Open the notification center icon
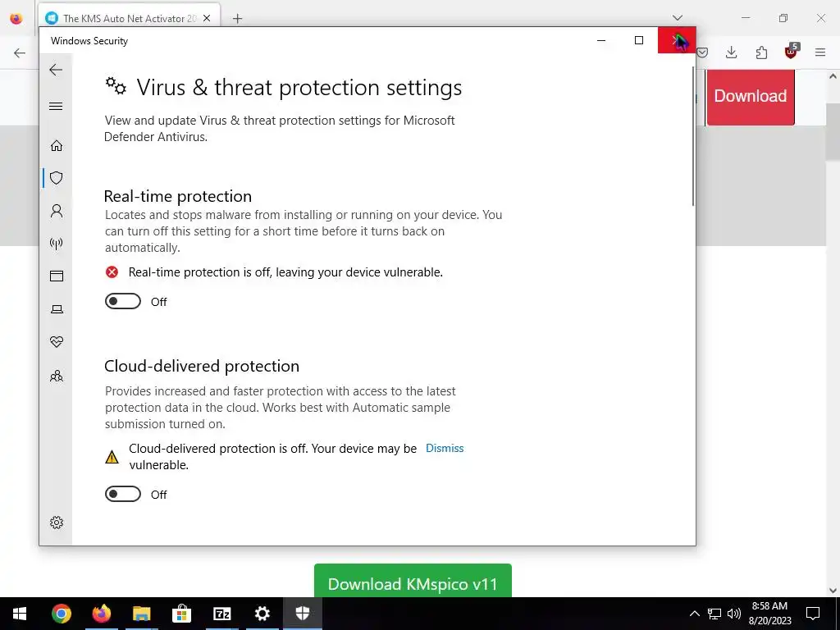The height and width of the screenshot is (630, 840). tap(813, 614)
